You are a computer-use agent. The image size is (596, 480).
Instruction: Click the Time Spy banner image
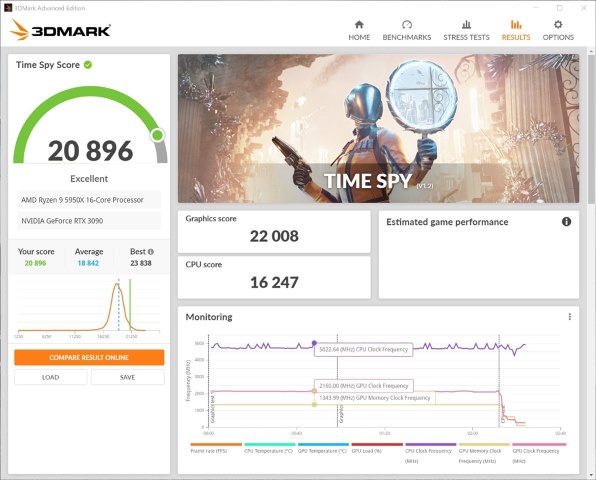(x=378, y=128)
